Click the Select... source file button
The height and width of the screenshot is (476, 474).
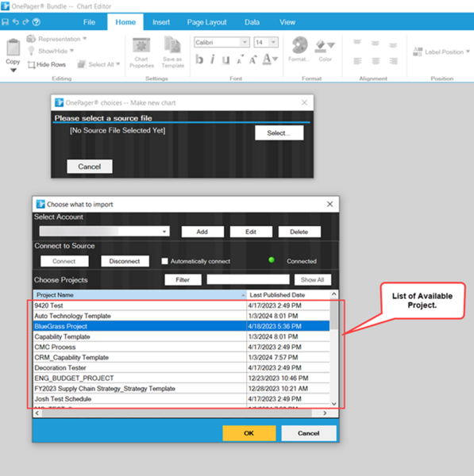[x=279, y=133]
